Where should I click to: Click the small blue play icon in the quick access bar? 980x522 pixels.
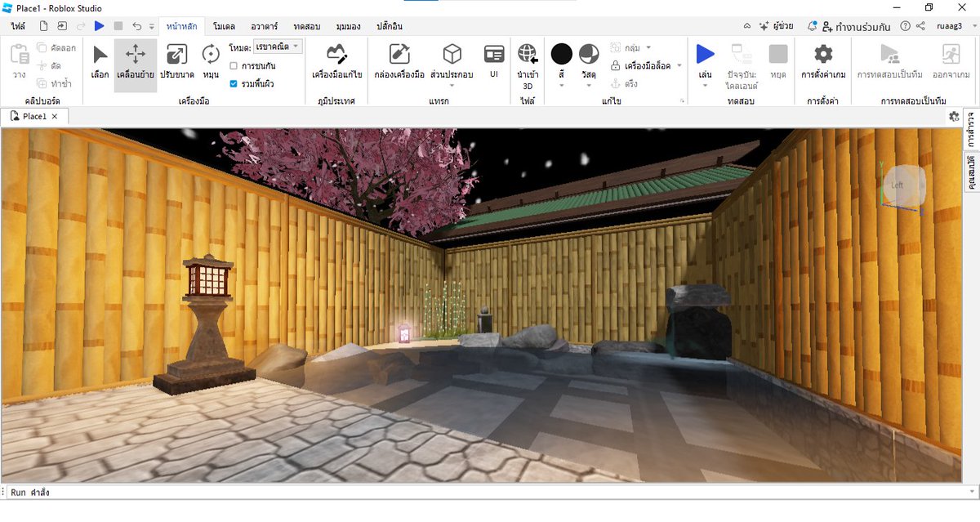click(x=100, y=26)
